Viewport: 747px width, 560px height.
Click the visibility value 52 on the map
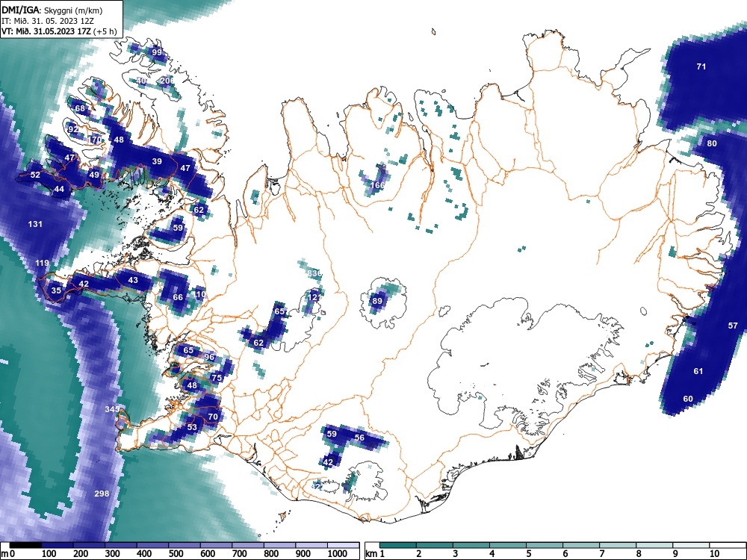pyautogui.click(x=35, y=175)
